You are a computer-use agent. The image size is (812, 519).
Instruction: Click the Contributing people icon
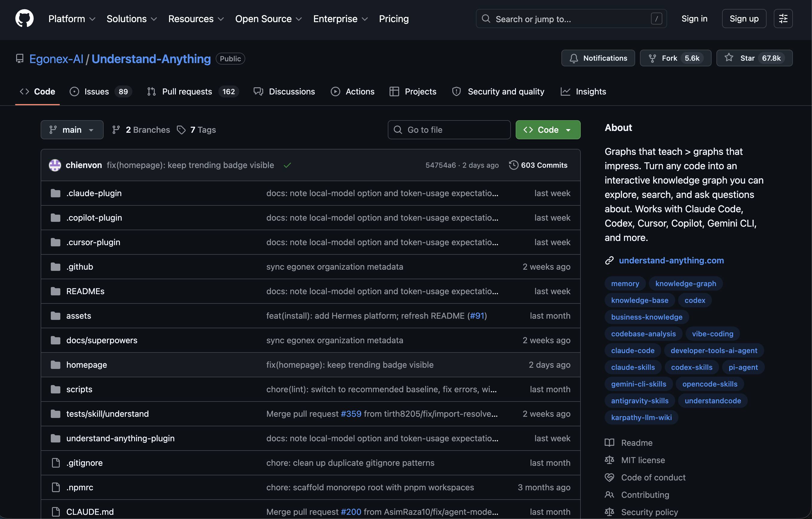(609, 495)
